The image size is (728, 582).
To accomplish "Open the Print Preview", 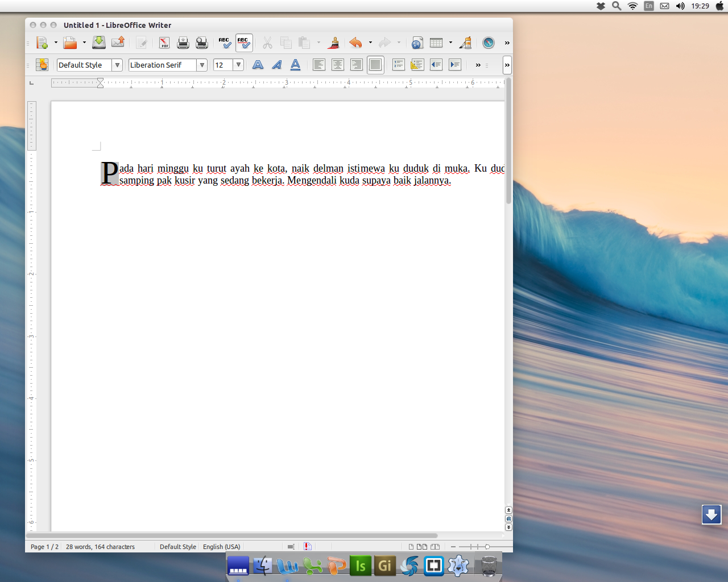I will click(x=201, y=43).
